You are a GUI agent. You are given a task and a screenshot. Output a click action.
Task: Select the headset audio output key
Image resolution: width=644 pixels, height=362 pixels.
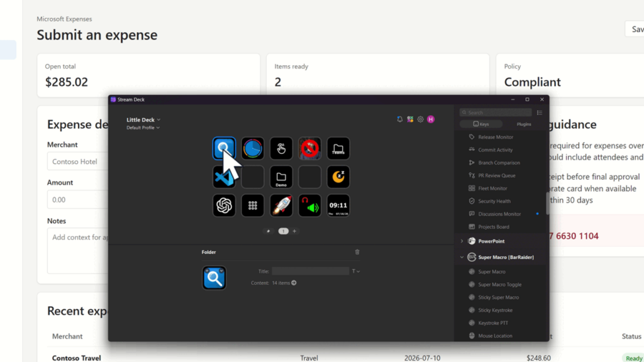tap(309, 206)
